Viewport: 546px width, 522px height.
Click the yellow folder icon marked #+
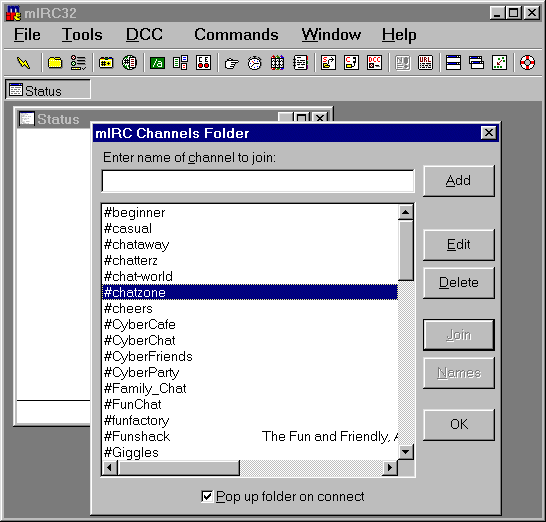coord(106,63)
